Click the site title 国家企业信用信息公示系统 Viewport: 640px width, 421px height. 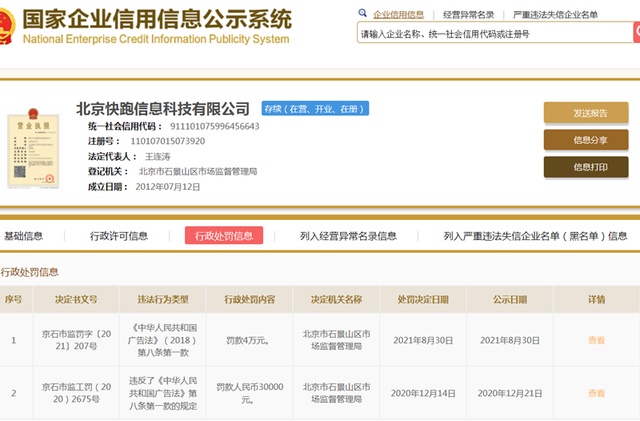click(x=157, y=19)
